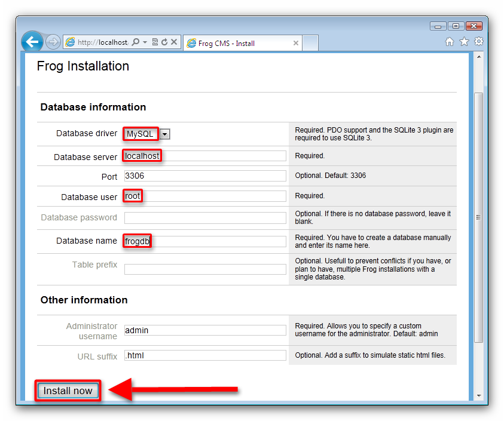Click the compatibility view icon
The height and width of the screenshot is (421, 504).
[x=155, y=42]
